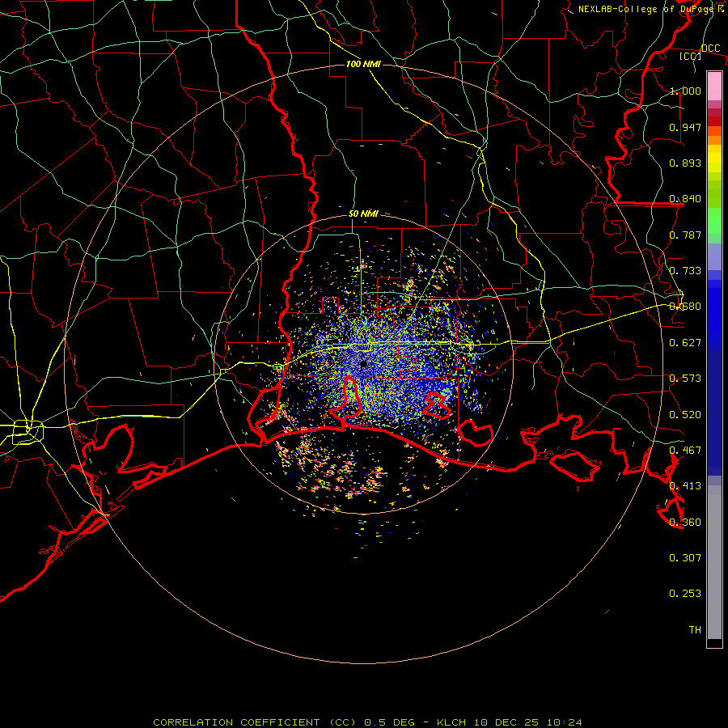
Task: Click the 0.360 scale value
Action: pyautogui.click(x=685, y=523)
